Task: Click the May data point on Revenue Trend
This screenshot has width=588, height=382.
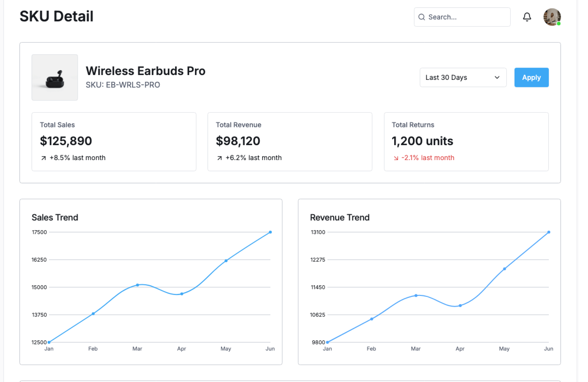Action: pyautogui.click(x=504, y=269)
